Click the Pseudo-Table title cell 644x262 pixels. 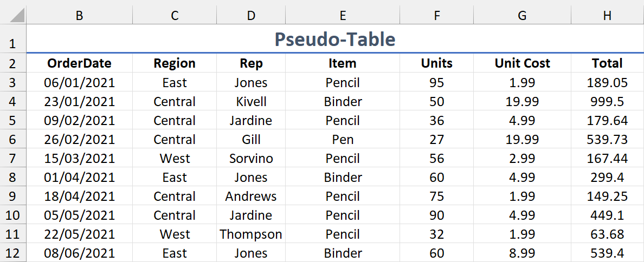tap(334, 39)
